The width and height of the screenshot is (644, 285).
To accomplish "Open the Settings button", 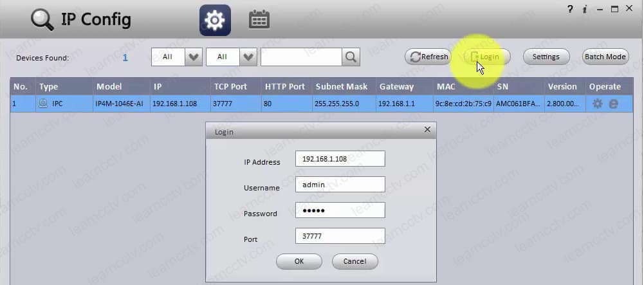I will click(546, 57).
